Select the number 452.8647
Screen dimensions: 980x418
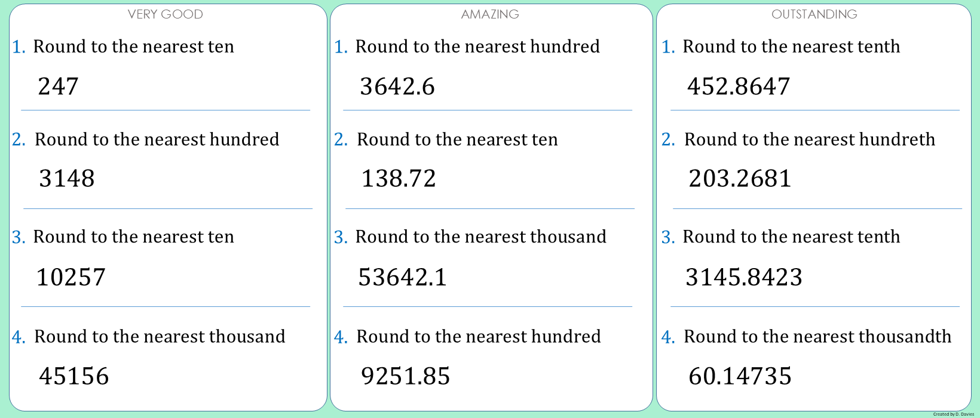739,87
